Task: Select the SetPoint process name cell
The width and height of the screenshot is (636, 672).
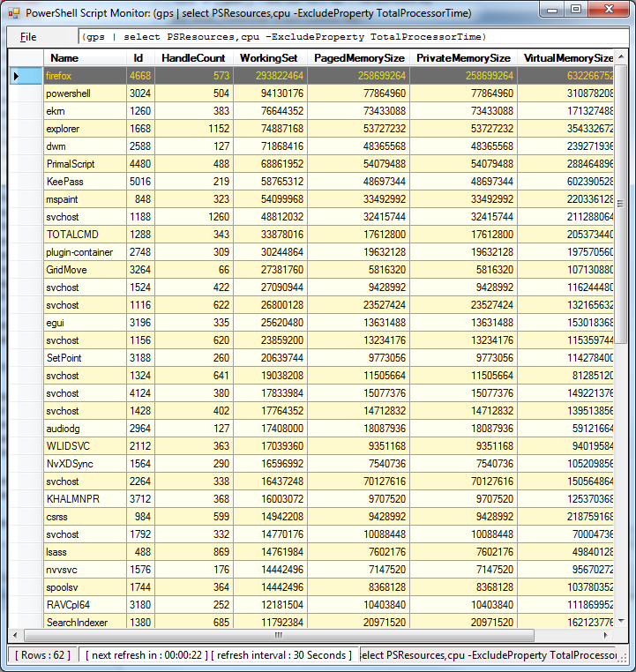Action: coord(85,358)
